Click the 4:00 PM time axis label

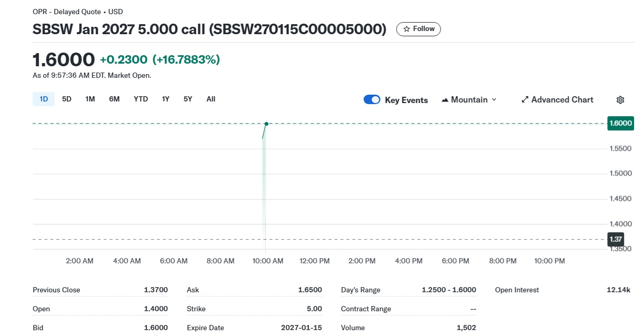[x=409, y=261]
